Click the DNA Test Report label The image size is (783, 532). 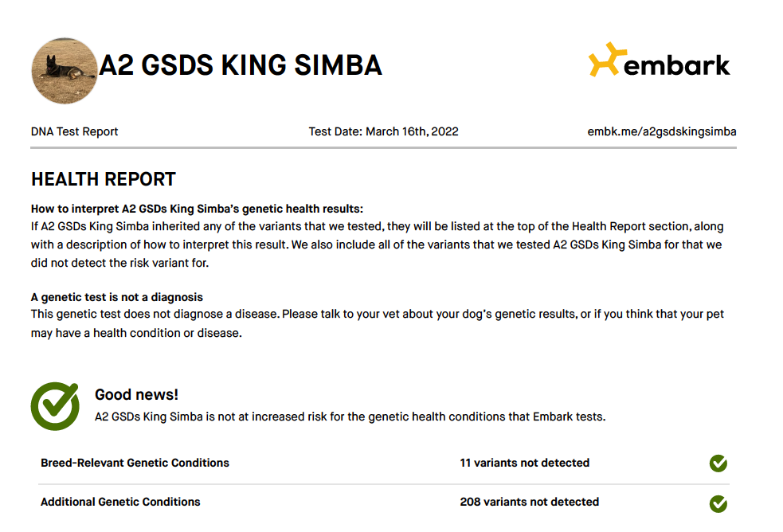click(x=74, y=131)
